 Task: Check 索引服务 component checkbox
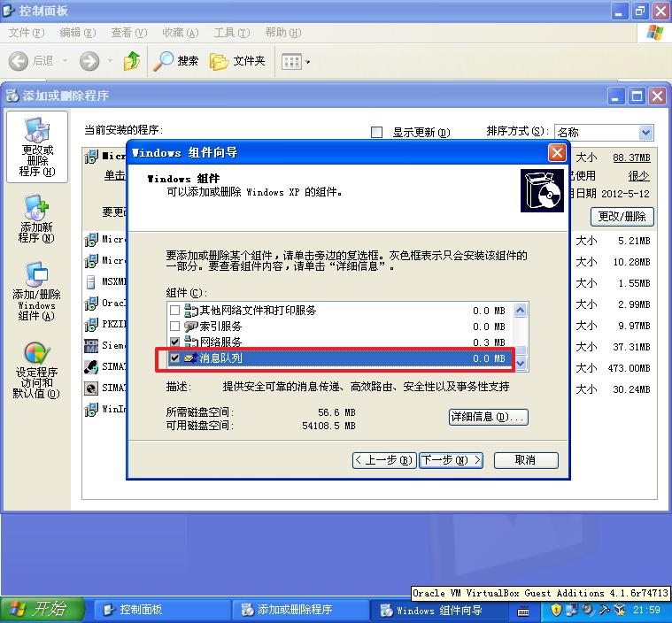174,326
